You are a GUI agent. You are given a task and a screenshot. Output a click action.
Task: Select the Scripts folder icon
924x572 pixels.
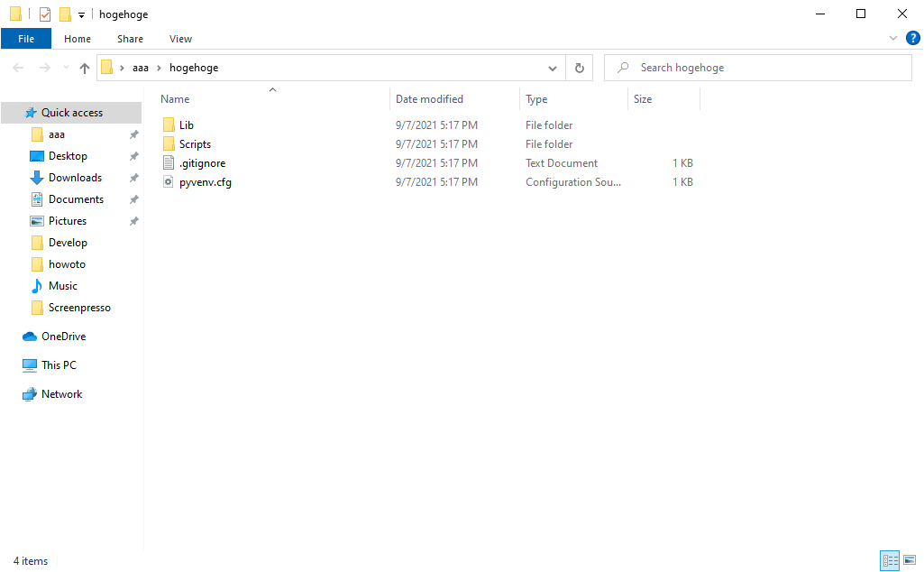coord(169,143)
